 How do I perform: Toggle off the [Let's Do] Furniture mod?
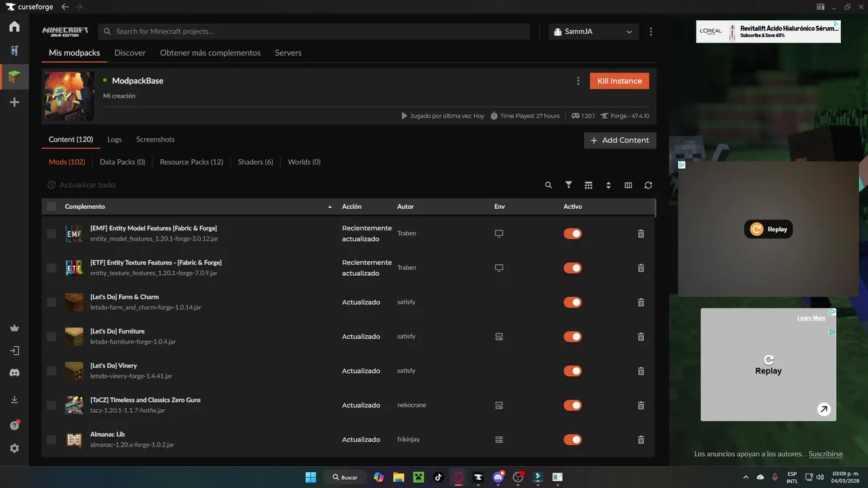pos(573,337)
